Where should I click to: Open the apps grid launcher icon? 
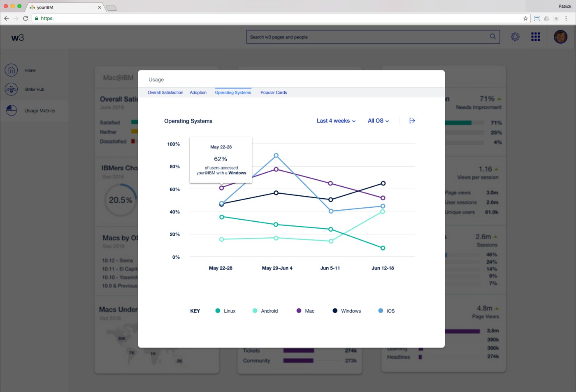click(535, 37)
